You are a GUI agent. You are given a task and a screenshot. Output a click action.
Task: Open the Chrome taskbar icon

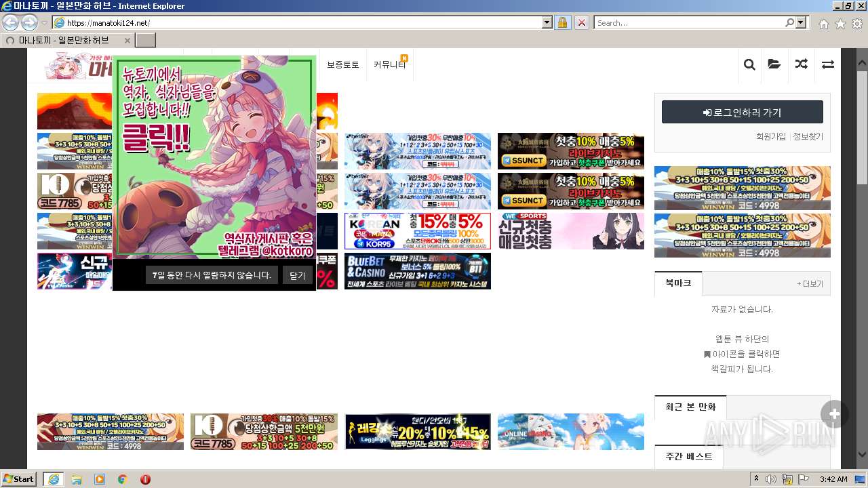click(x=122, y=479)
